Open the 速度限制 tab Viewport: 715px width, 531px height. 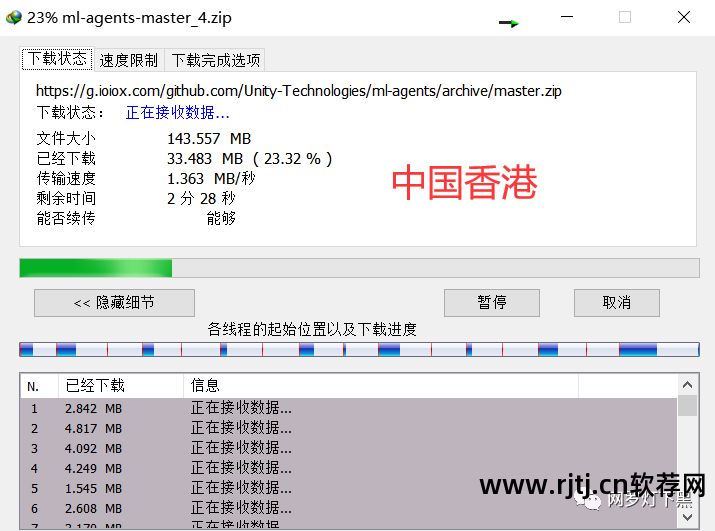click(129, 60)
